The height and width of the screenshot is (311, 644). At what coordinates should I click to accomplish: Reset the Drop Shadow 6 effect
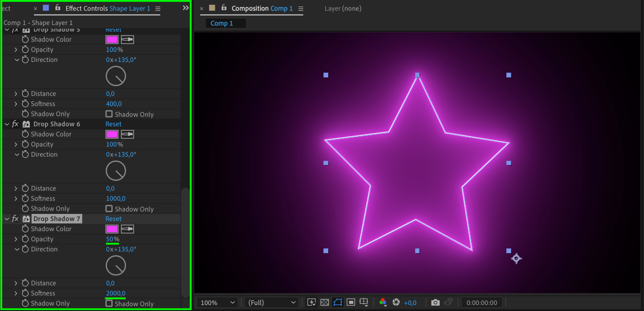(x=113, y=124)
